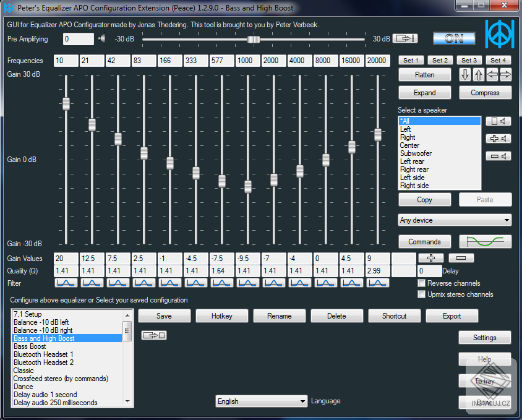
Task: Open the Any device dropdown
Action: click(455, 220)
